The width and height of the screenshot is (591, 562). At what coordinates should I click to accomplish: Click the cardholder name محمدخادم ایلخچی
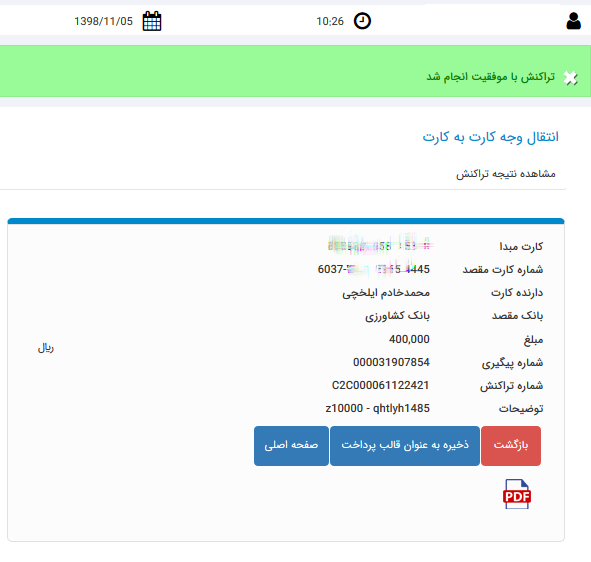tap(386, 293)
